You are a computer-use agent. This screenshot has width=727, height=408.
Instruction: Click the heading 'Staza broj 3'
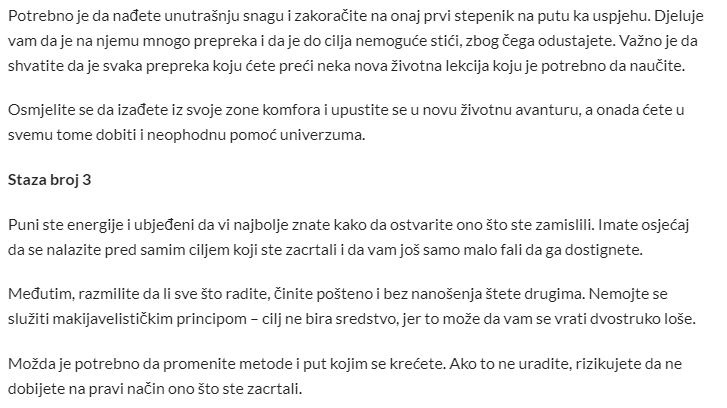(x=50, y=180)
